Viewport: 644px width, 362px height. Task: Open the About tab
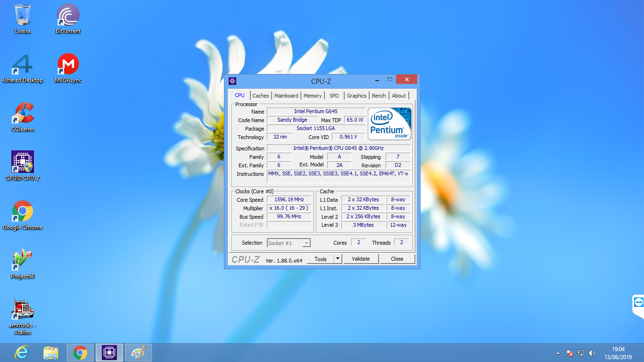point(399,96)
